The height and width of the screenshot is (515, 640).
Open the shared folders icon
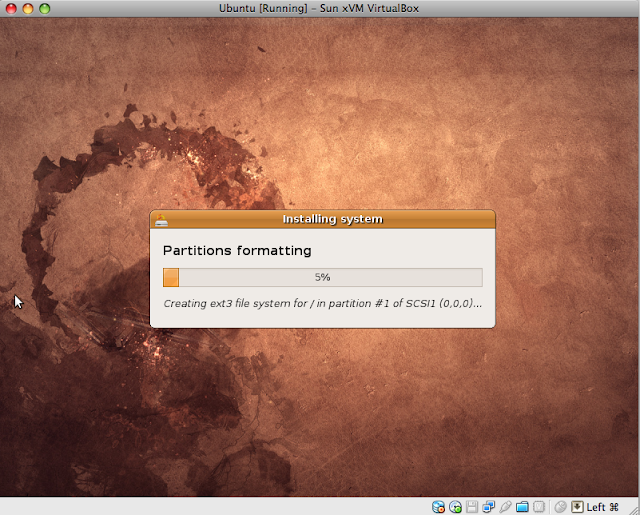(522, 507)
